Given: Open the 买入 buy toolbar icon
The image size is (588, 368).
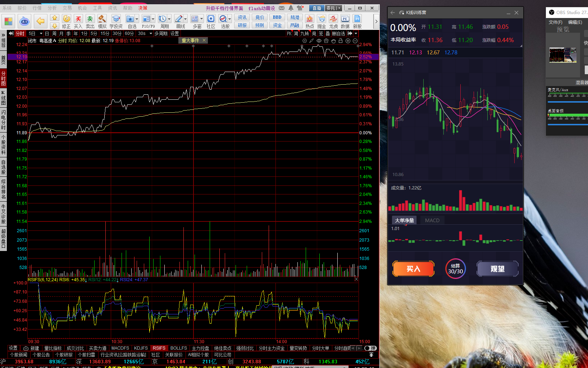Looking at the screenshot, I should [x=78, y=22].
